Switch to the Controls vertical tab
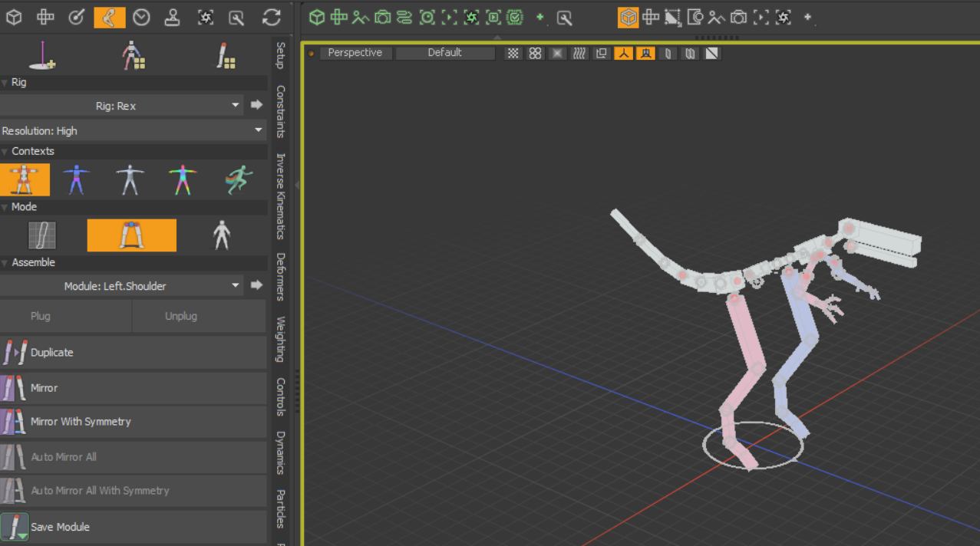The width and height of the screenshot is (980, 546). click(x=280, y=396)
